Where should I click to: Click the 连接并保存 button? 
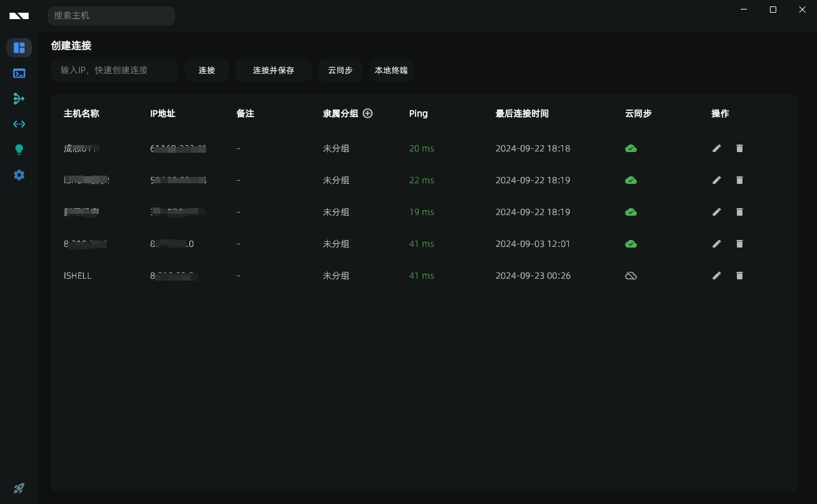(274, 70)
